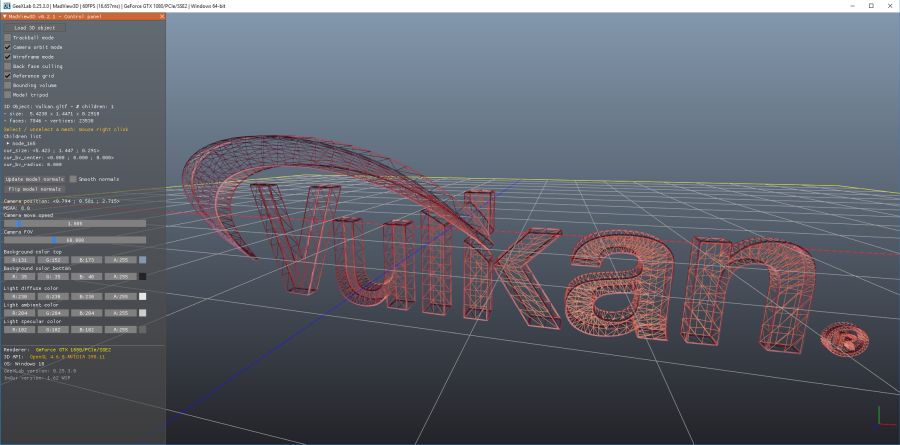The width and height of the screenshot is (900, 445).
Task: Collapse the MadView3D Control panel triangle
Action: [x=5, y=17]
